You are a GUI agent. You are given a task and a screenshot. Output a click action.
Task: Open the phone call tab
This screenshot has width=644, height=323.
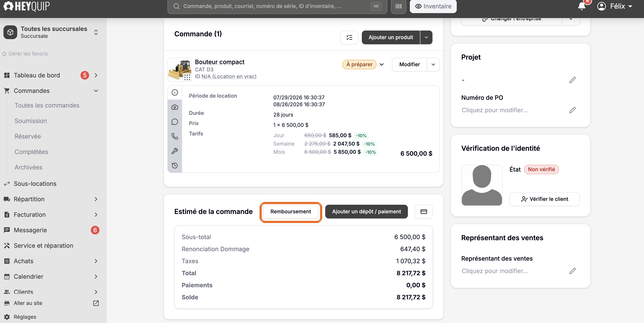tap(175, 136)
